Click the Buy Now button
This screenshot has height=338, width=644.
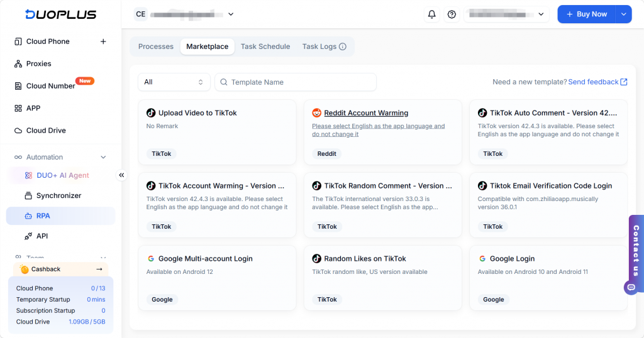point(587,14)
